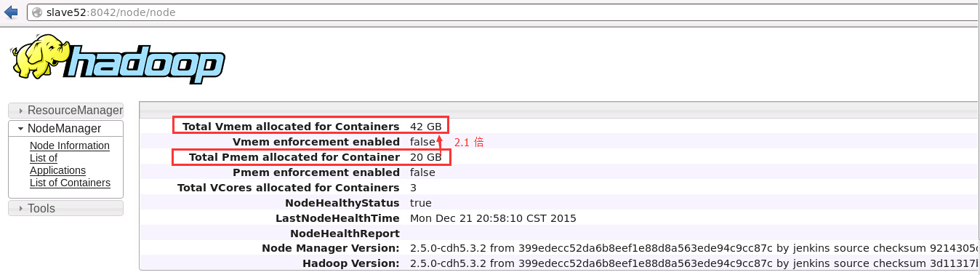Select the VCores value 3
The height and width of the screenshot is (275, 980).
coord(413,188)
